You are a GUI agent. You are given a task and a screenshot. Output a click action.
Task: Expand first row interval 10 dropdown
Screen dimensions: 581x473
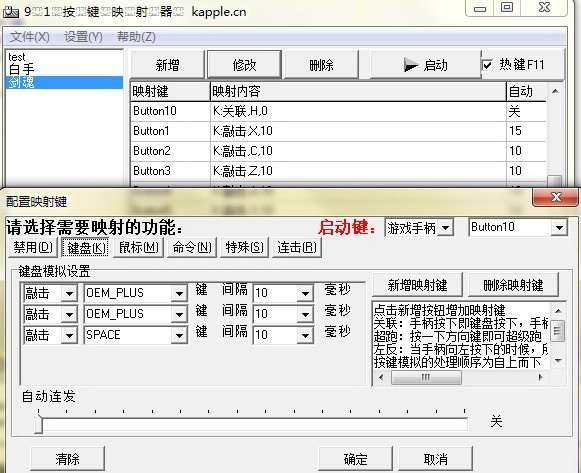pyautogui.click(x=283, y=293)
